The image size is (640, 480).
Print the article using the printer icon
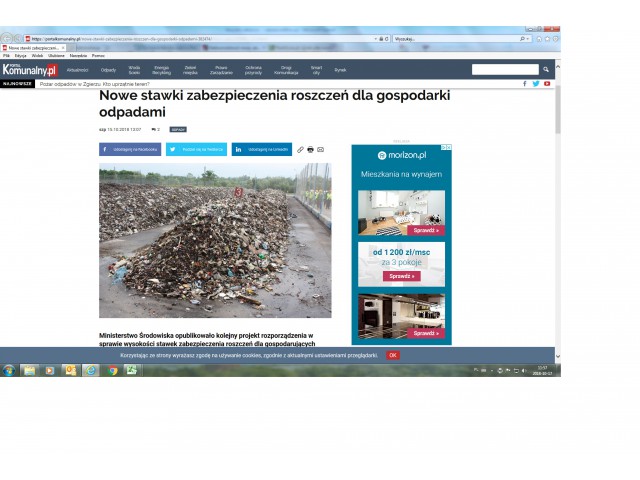pyautogui.click(x=310, y=149)
